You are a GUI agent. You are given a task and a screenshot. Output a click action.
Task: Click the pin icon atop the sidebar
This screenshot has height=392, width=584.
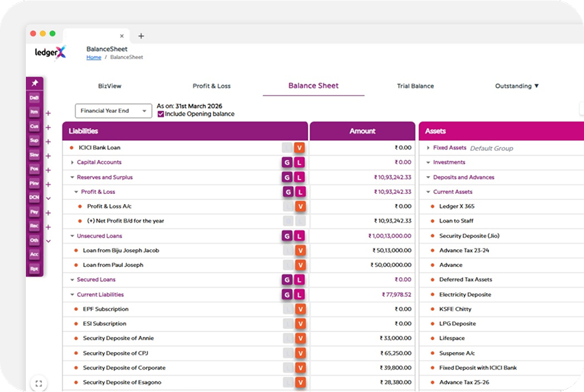click(x=35, y=83)
